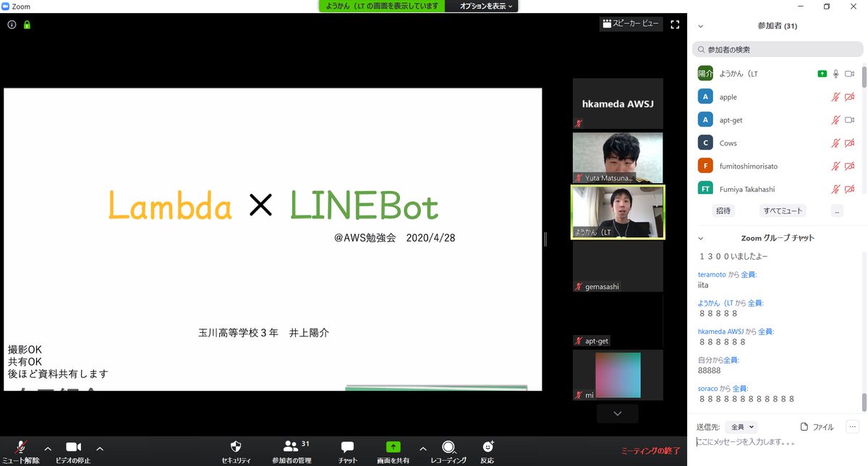The width and height of the screenshot is (868, 466).
Task: Switch to スピーカービュー layout
Action: (x=630, y=24)
